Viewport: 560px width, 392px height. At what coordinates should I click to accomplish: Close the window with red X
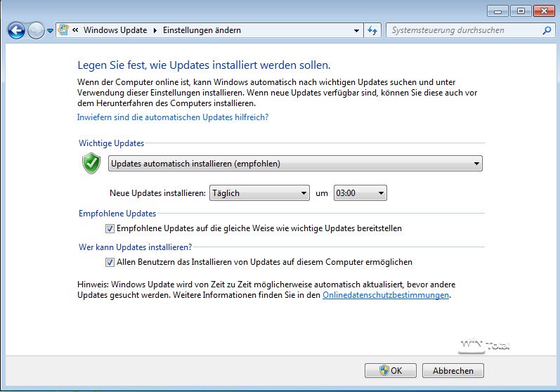point(544,11)
